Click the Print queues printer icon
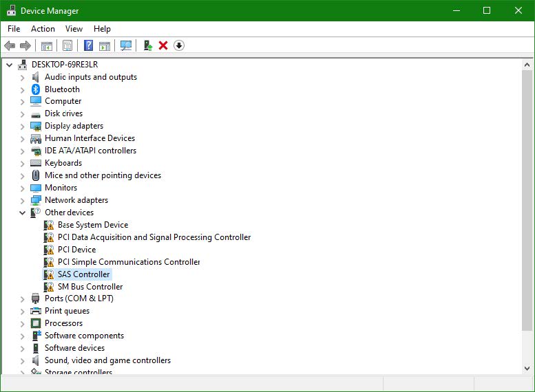Screen dimensions: 535x392 pos(36,311)
